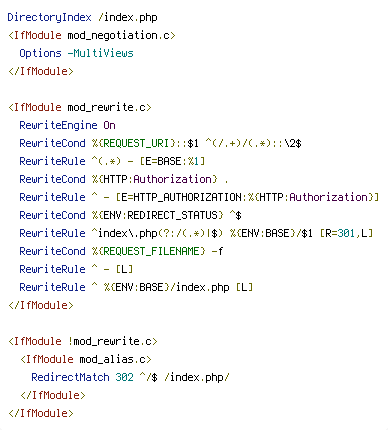Click the RewriteEngine directive
Viewport: 388px width, 430px height.
click(58, 125)
